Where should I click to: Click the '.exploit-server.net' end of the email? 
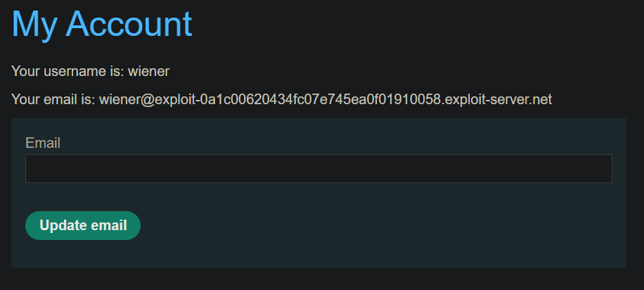tap(497, 99)
